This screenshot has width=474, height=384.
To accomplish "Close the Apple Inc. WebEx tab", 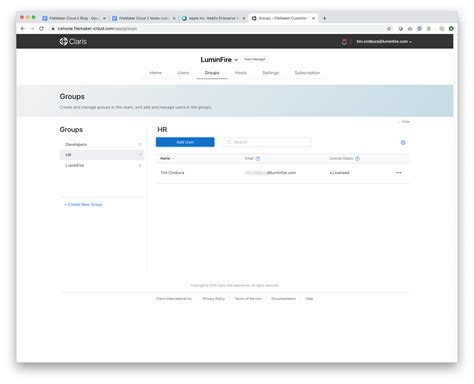I will [x=244, y=18].
